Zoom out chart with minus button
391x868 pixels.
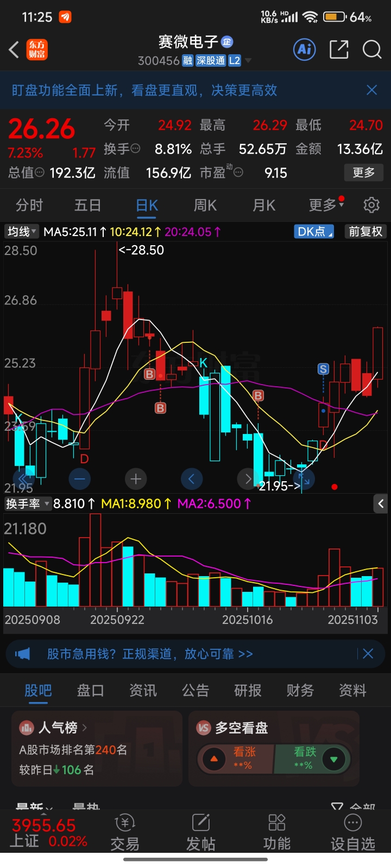pyautogui.click(x=80, y=479)
